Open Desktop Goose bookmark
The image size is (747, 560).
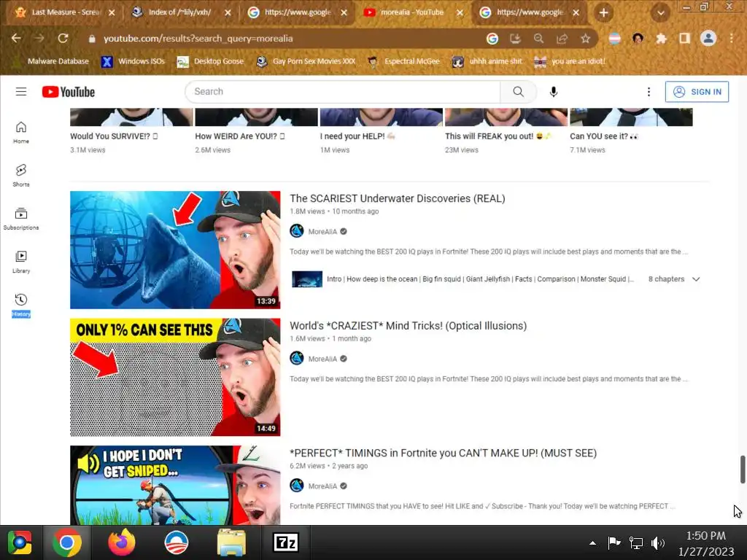pos(211,61)
